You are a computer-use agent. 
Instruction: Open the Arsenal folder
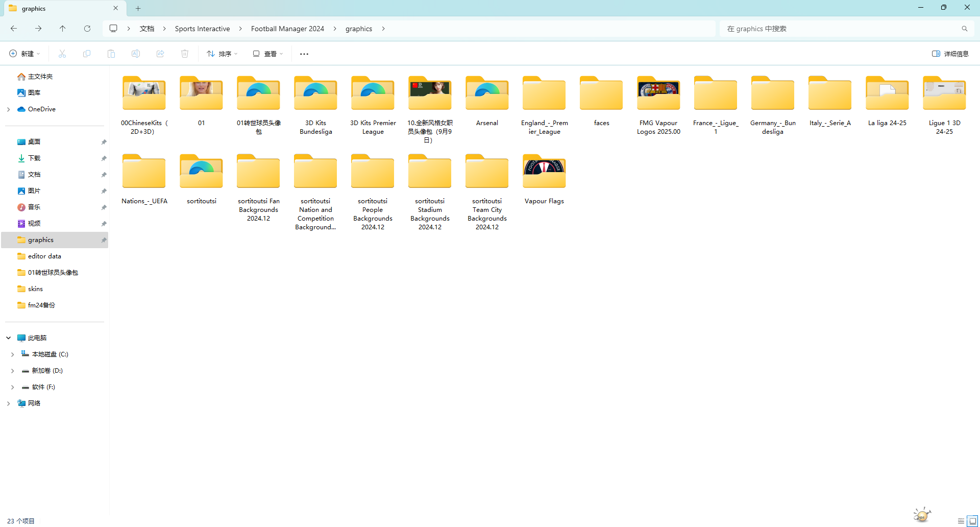click(x=487, y=101)
